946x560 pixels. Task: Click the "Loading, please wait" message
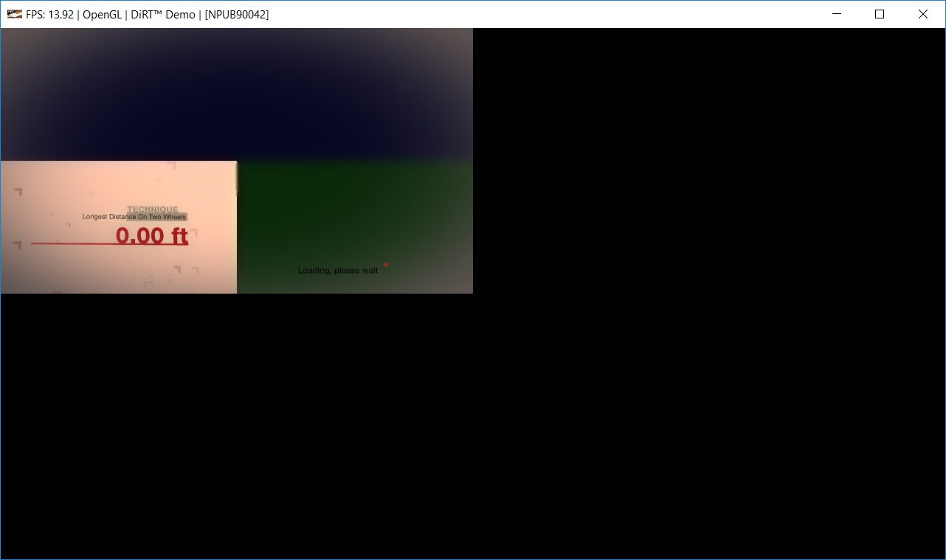point(338,271)
